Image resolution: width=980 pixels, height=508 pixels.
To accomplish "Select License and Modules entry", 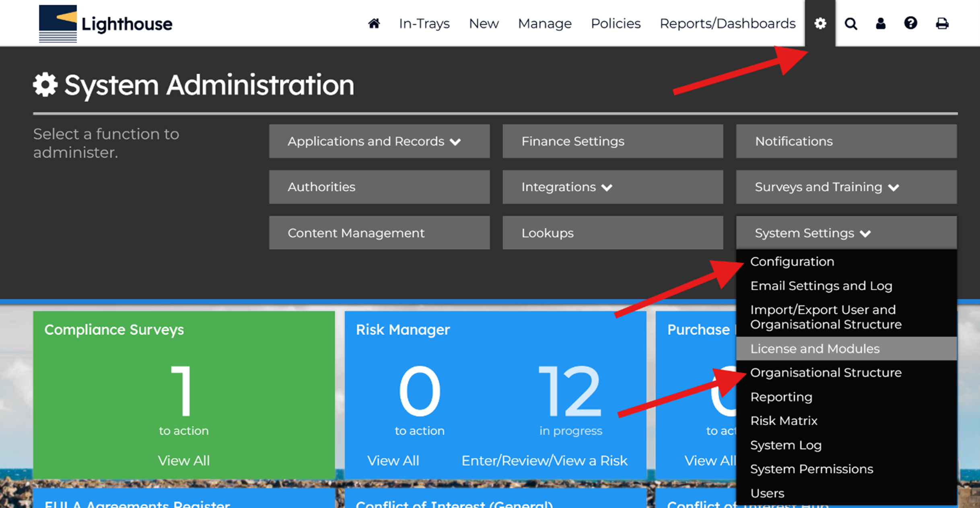I will point(815,348).
